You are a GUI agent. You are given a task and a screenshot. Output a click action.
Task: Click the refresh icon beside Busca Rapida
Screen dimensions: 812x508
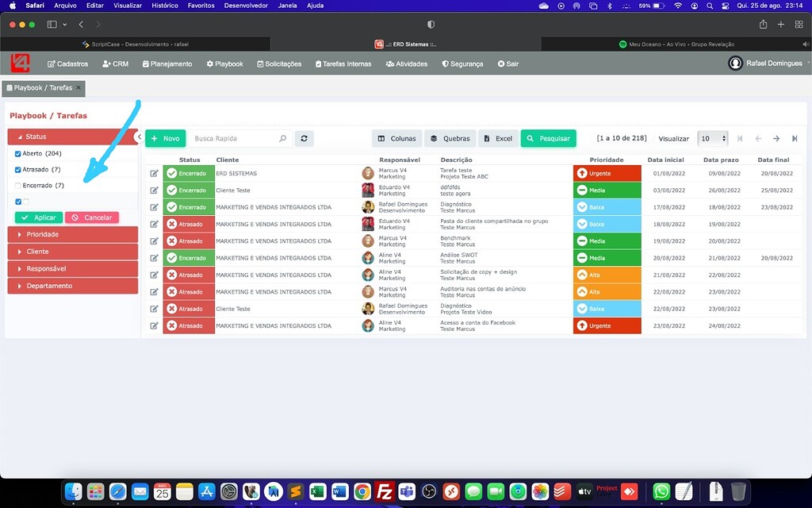(x=304, y=137)
